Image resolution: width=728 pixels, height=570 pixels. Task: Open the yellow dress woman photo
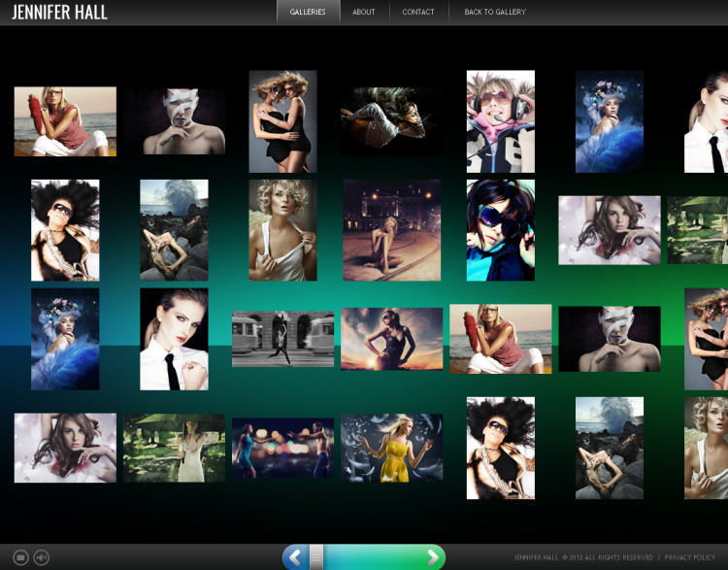click(x=391, y=448)
